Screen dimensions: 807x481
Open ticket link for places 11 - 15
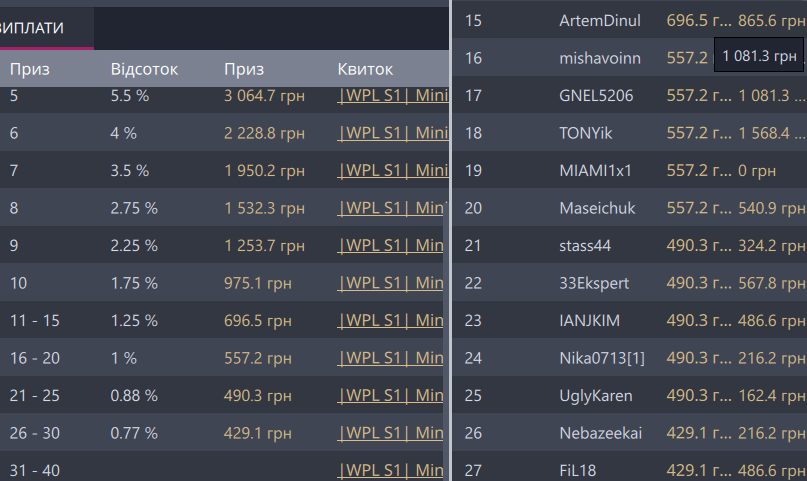(x=392, y=320)
